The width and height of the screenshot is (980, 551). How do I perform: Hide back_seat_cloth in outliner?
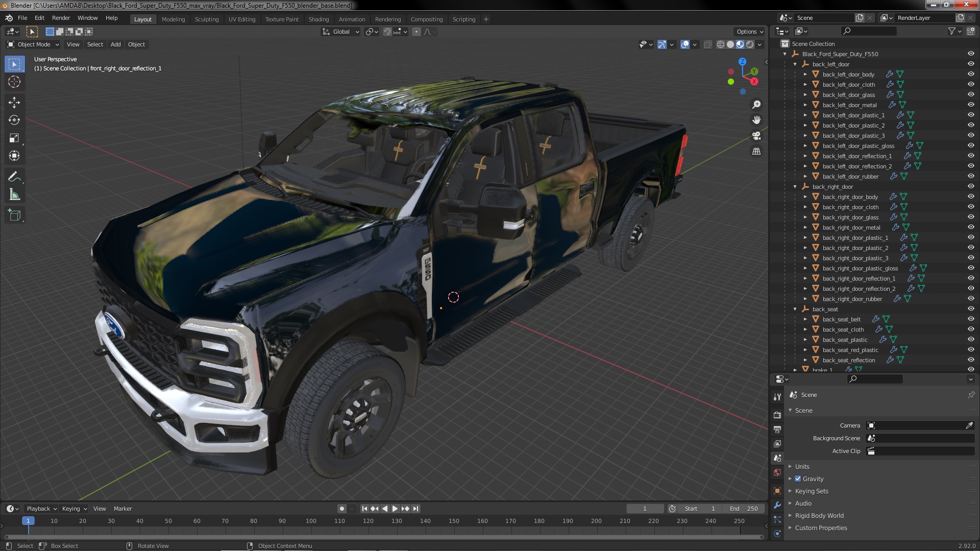click(971, 330)
